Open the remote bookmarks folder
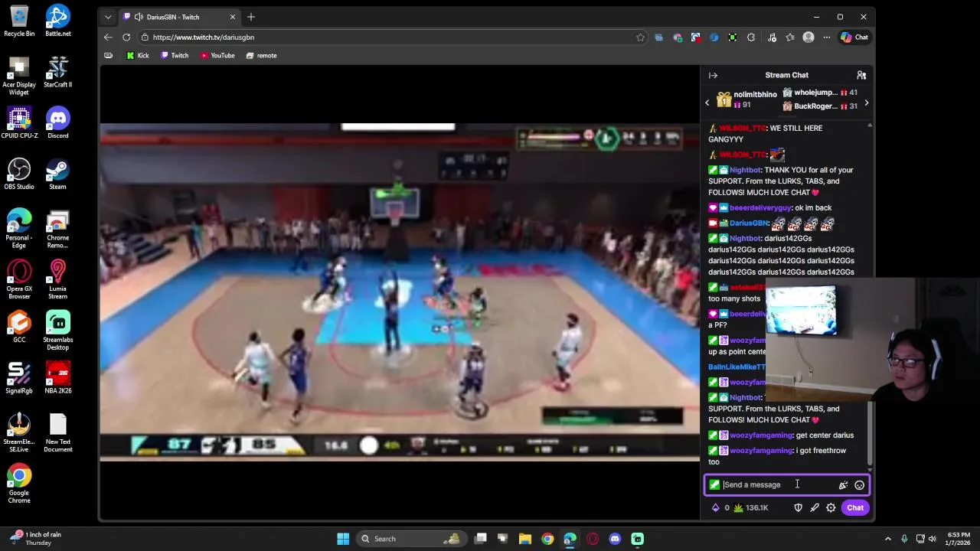This screenshot has height=551, width=980. point(261,55)
